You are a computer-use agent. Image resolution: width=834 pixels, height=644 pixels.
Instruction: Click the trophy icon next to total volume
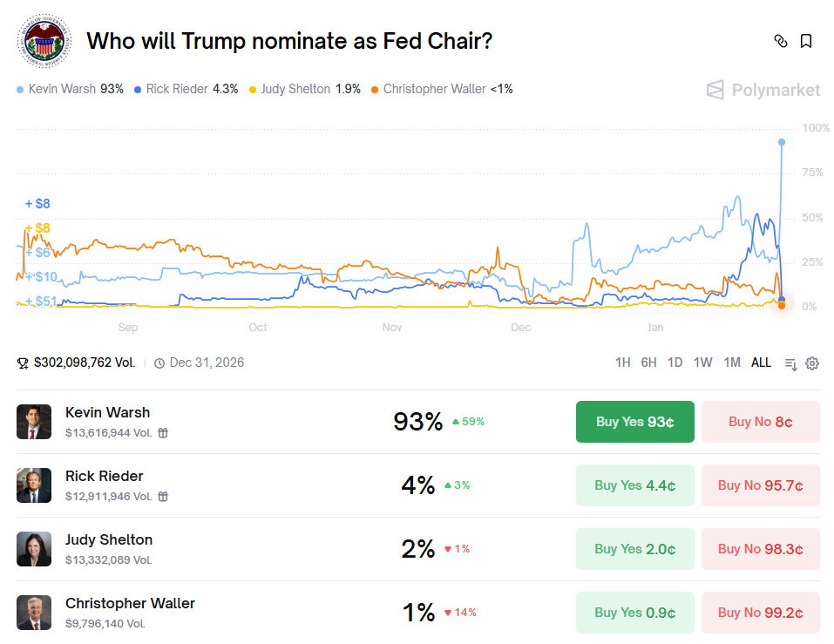(x=23, y=363)
